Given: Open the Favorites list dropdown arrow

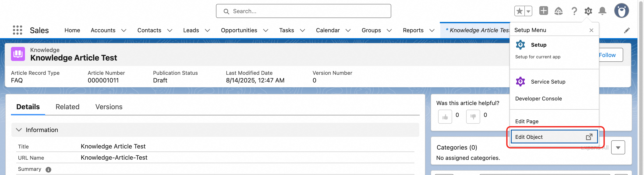Looking at the screenshot, I should coord(528,11).
